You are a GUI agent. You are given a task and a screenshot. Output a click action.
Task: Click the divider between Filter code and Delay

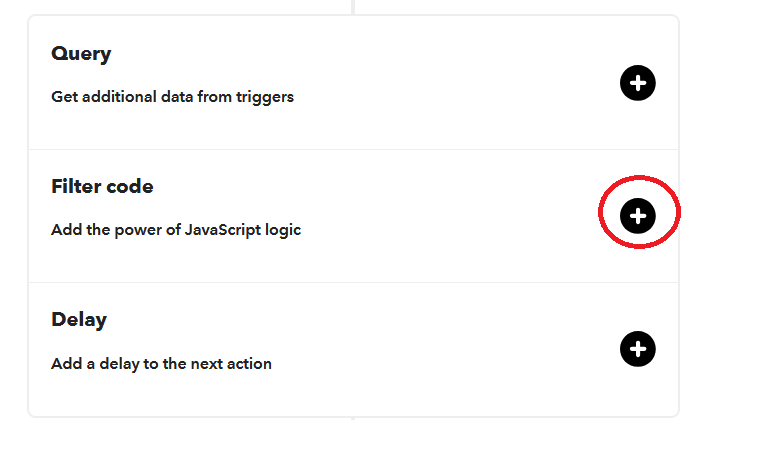(353, 283)
